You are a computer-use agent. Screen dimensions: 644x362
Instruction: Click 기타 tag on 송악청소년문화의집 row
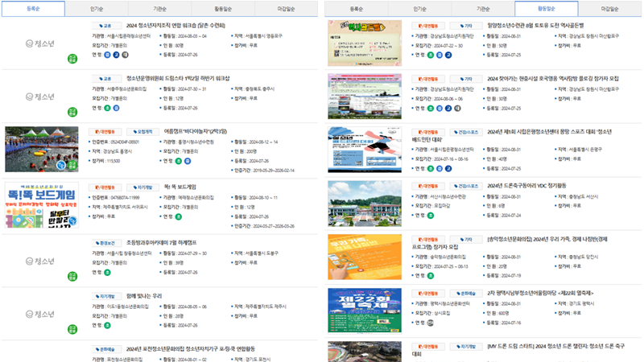tap(466, 239)
